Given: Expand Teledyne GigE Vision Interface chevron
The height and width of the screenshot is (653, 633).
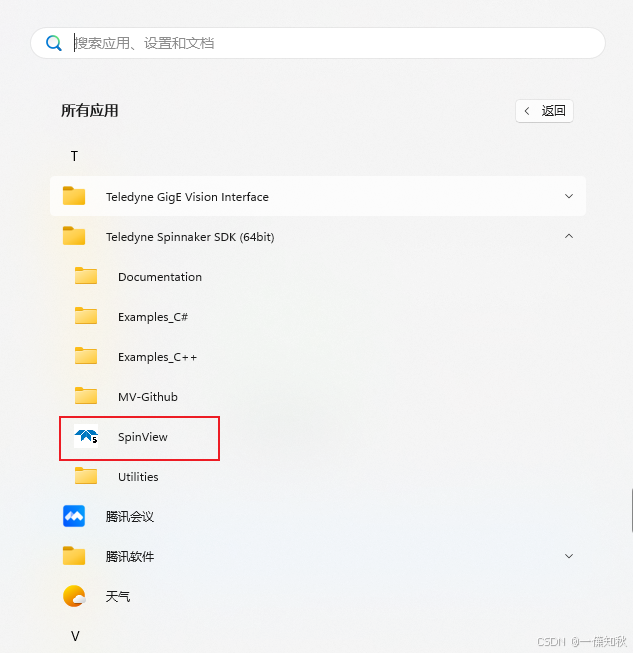Looking at the screenshot, I should coord(569,196).
